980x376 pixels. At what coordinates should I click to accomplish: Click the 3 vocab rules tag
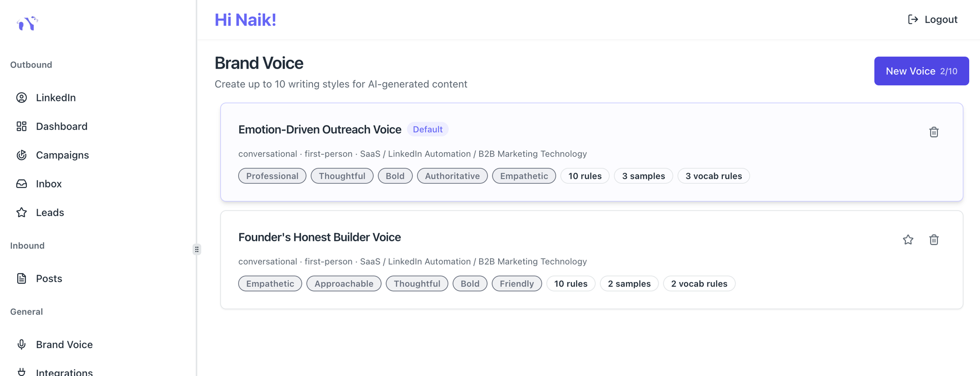click(x=713, y=176)
